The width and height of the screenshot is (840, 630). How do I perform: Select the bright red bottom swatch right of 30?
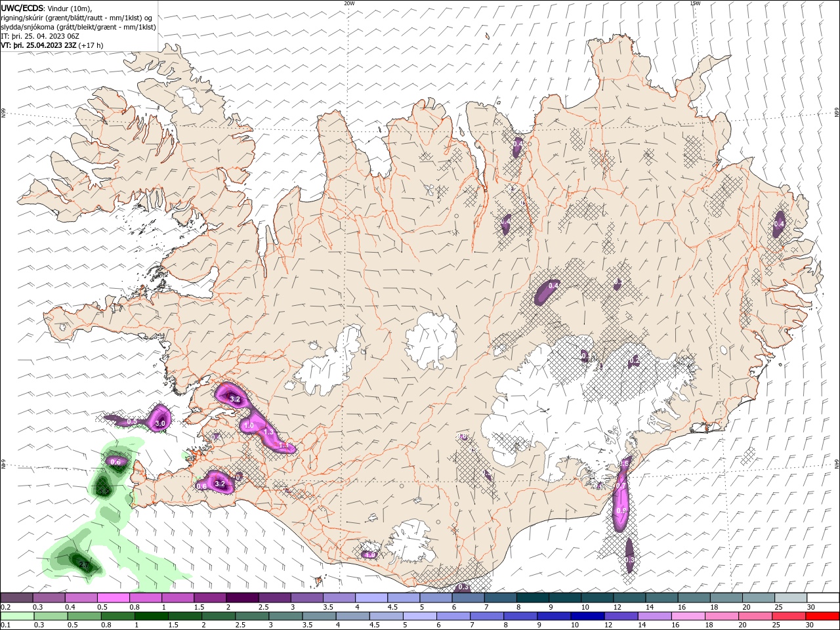[x=822, y=616]
